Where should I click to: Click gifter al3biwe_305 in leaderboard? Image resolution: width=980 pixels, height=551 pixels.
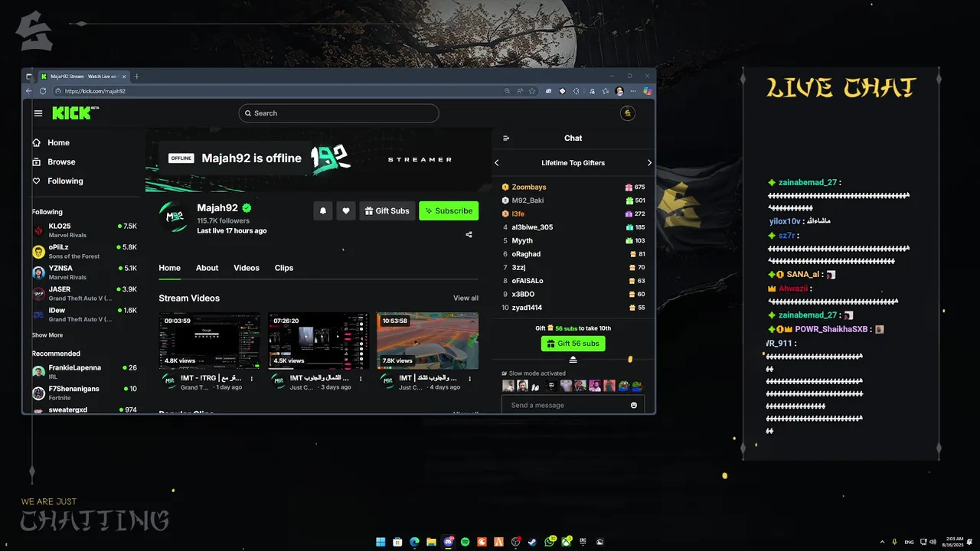pos(532,227)
